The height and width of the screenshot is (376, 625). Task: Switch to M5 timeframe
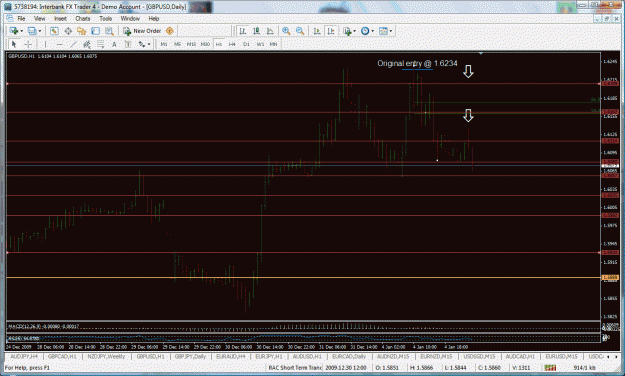[177, 44]
